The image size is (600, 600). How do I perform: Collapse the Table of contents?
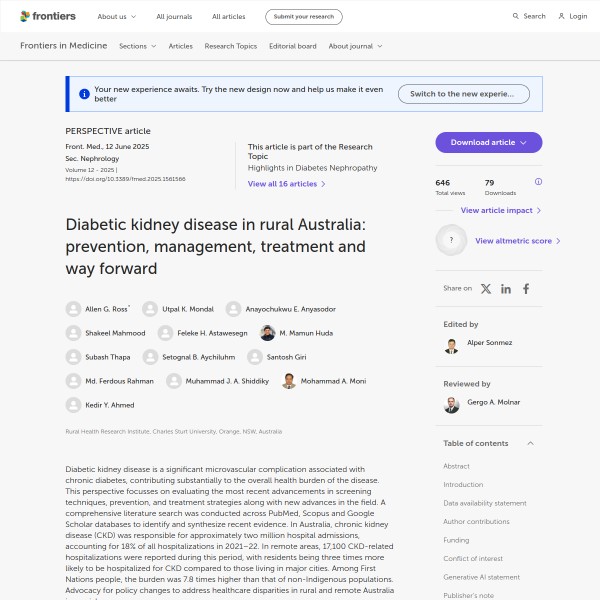coord(530,443)
